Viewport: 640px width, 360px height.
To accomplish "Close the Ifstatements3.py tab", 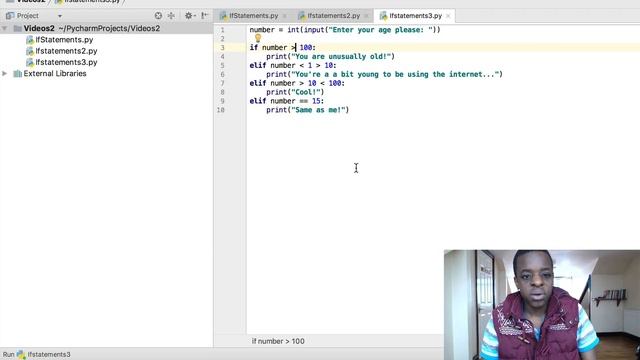I will 448,16.
